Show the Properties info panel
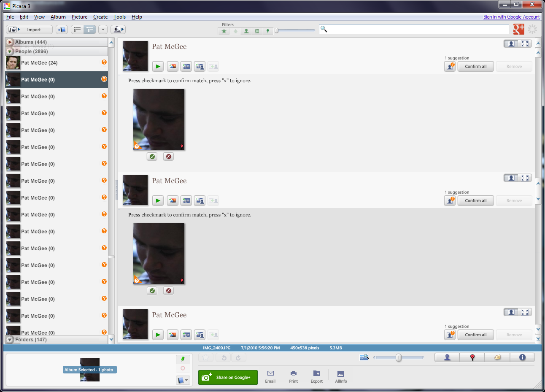 pyautogui.click(x=522, y=357)
